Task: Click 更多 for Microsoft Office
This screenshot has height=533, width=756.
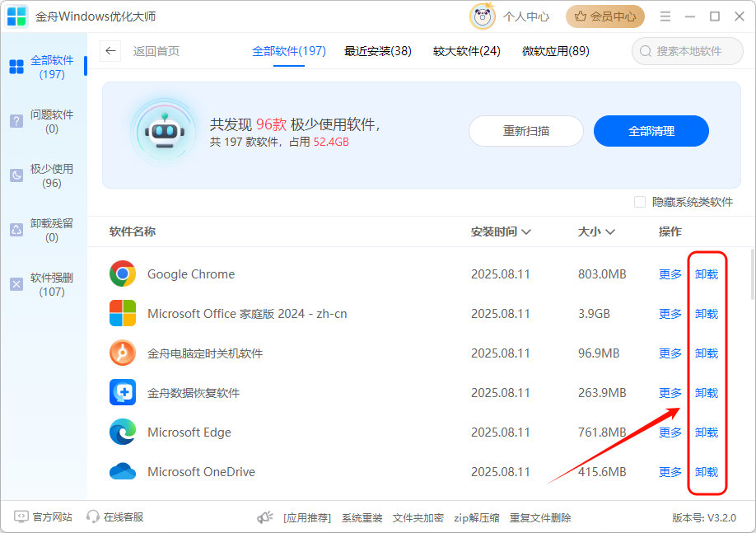Action: pos(670,314)
